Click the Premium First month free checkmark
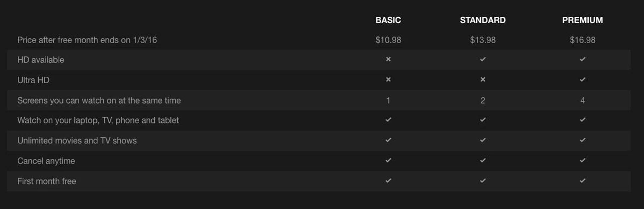Image resolution: width=644 pixels, height=209 pixels. tap(583, 181)
